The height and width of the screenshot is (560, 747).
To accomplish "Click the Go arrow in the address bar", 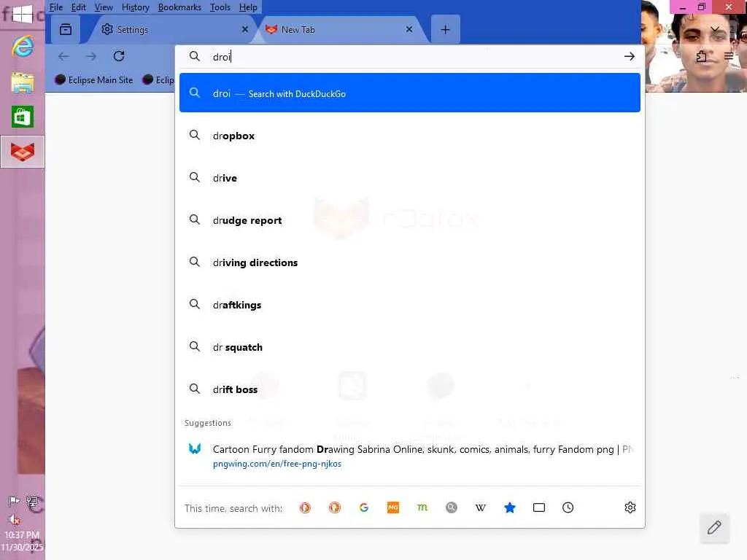I will [x=630, y=56].
